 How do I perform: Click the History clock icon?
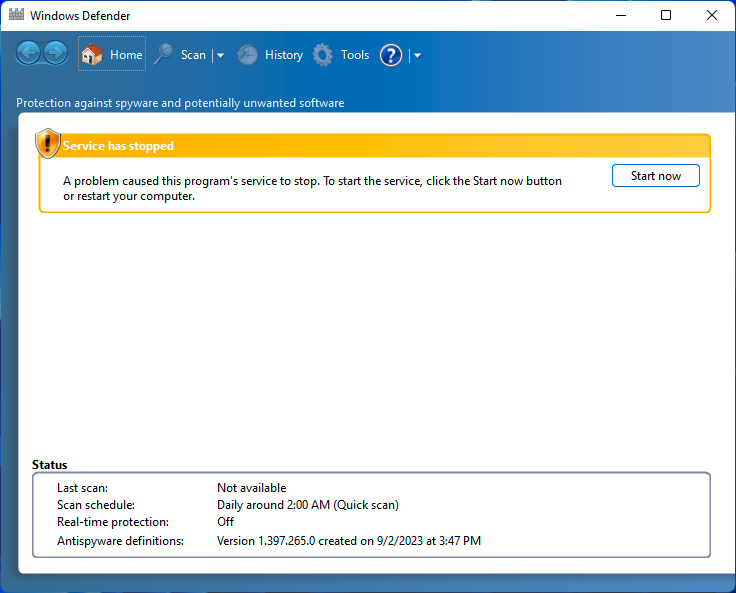coord(247,55)
